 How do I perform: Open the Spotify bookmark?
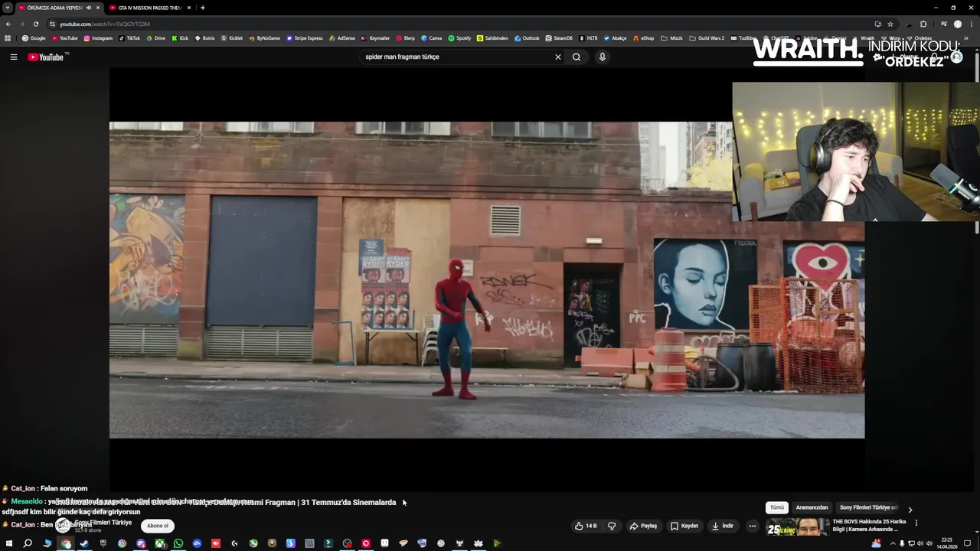pos(460,38)
